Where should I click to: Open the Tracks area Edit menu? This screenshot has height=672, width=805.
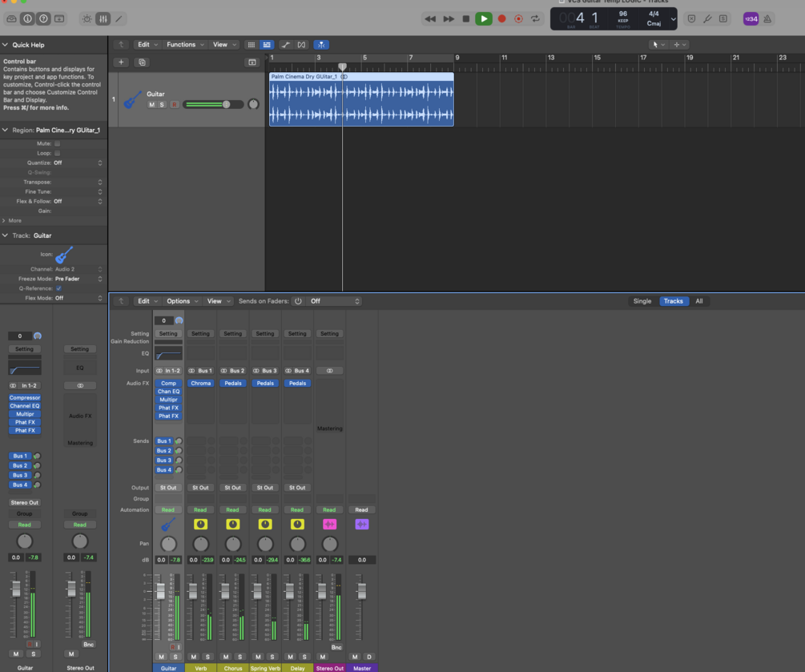point(147,45)
